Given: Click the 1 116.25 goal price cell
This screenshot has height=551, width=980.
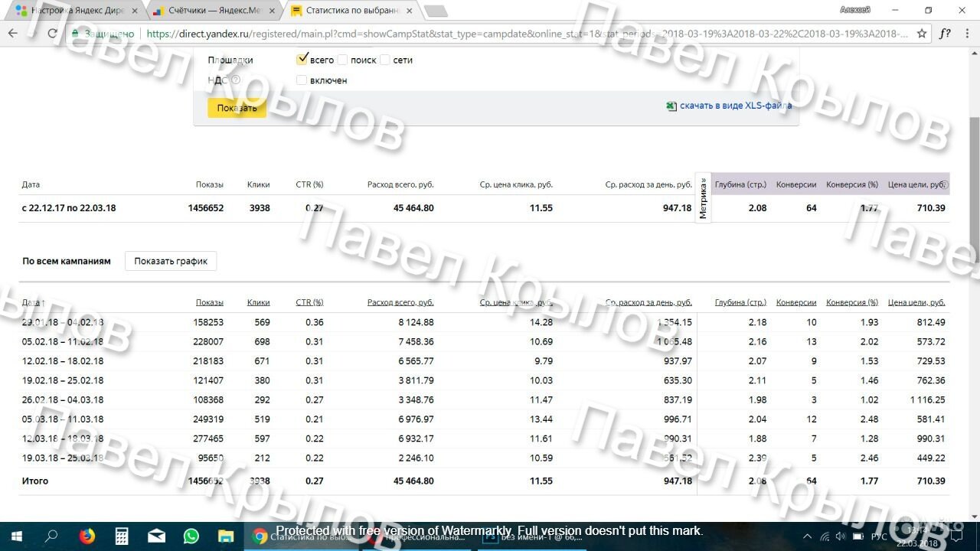Looking at the screenshot, I should point(928,399).
